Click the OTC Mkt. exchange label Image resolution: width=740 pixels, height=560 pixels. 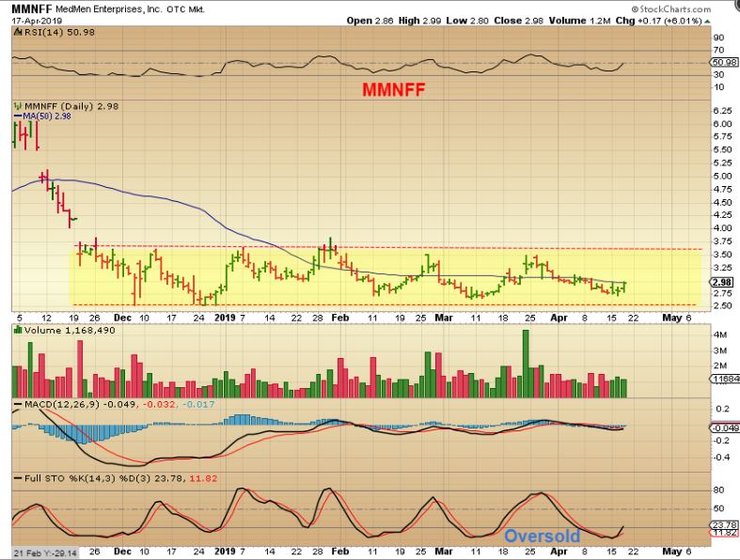pos(186,9)
